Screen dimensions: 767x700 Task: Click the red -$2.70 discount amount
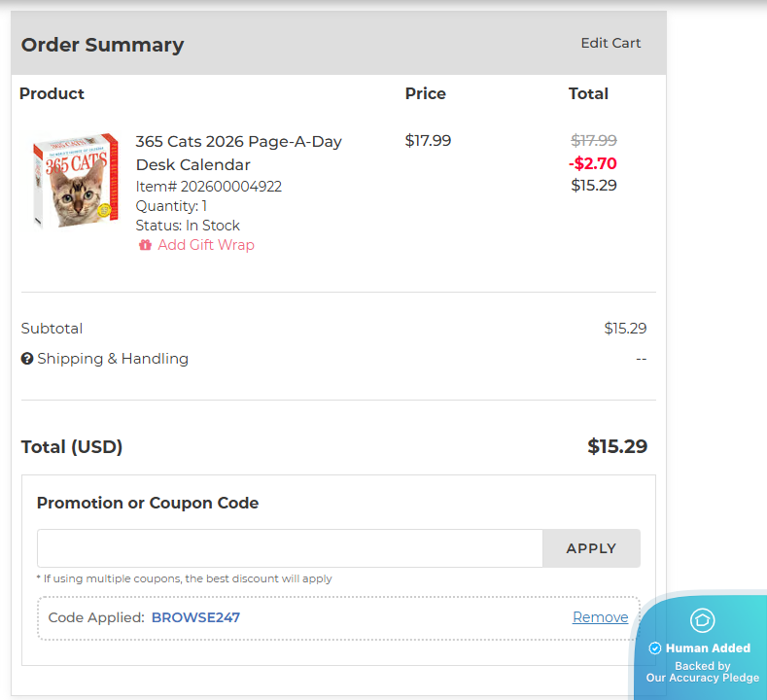[x=592, y=163]
